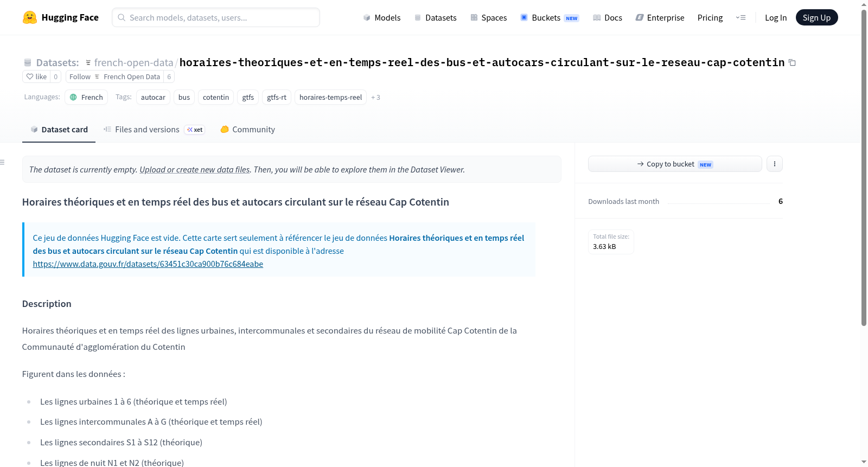This screenshot has width=868, height=467.
Task: Filter by the cotentin tag
Action: pos(216,97)
